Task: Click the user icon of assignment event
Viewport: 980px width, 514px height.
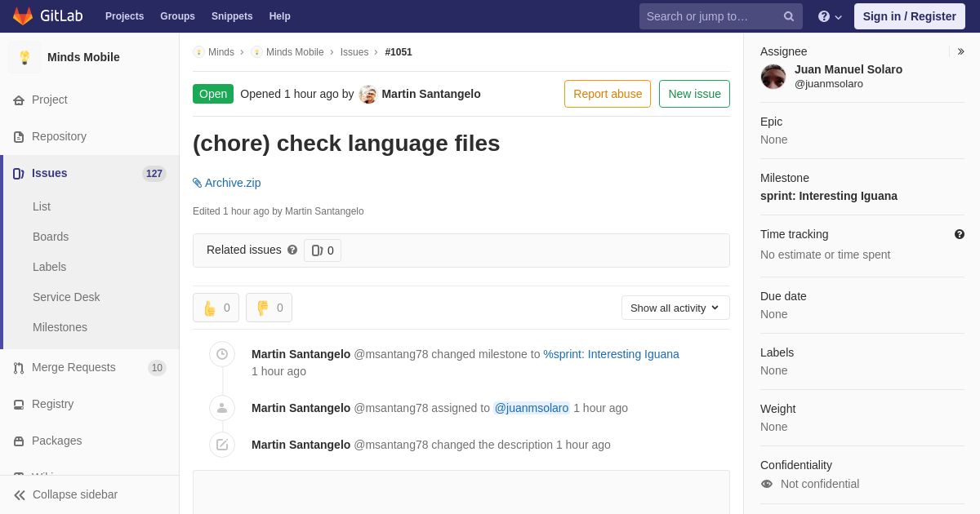Action: [x=222, y=408]
